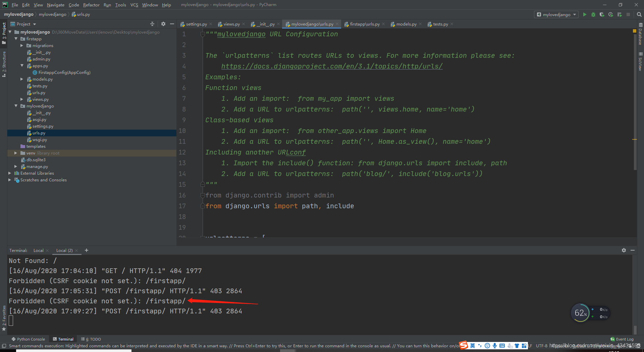Open Sogou toolbox grid icon
644x352 pixels.
coord(524,346)
